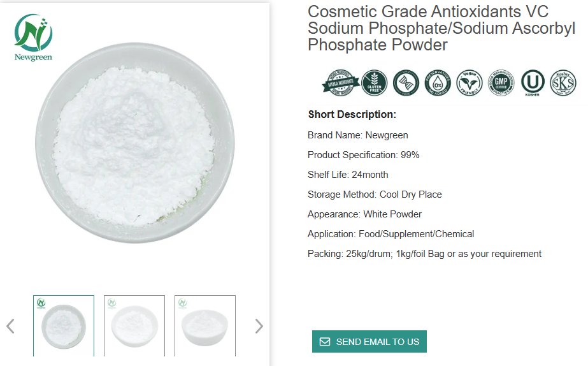Click the Brand Name: Newgreen text
The height and width of the screenshot is (366, 588).
tap(358, 135)
